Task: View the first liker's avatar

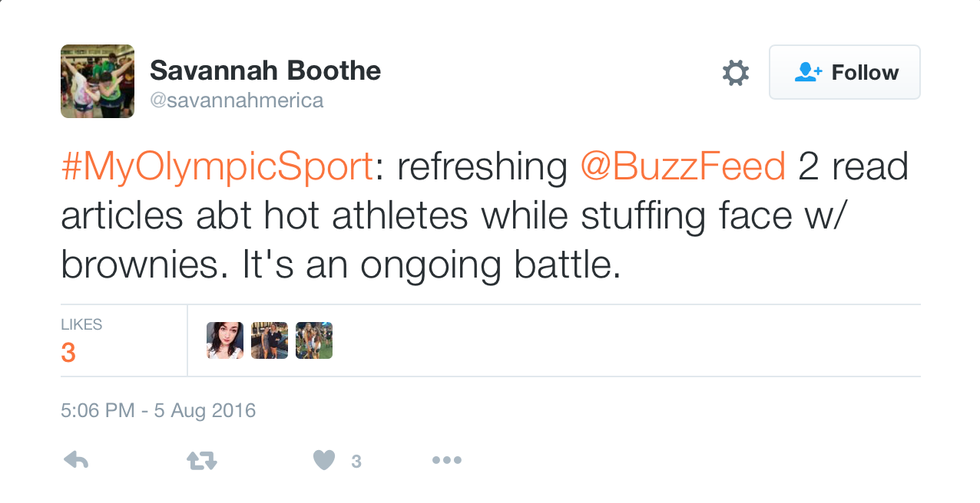Action: (x=225, y=340)
